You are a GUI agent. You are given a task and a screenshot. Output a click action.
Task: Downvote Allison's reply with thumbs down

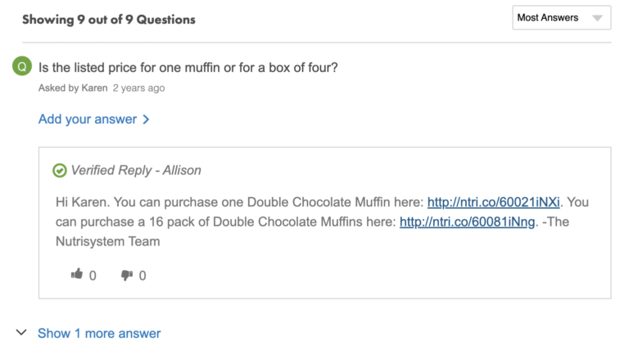pyautogui.click(x=126, y=275)
